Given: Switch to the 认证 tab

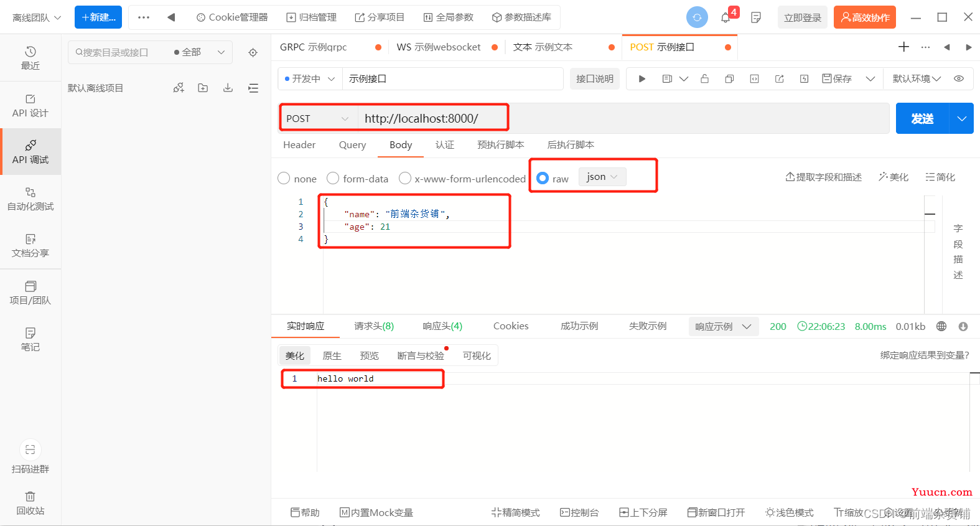Looking at the screenshot, I should click(445, 144).
